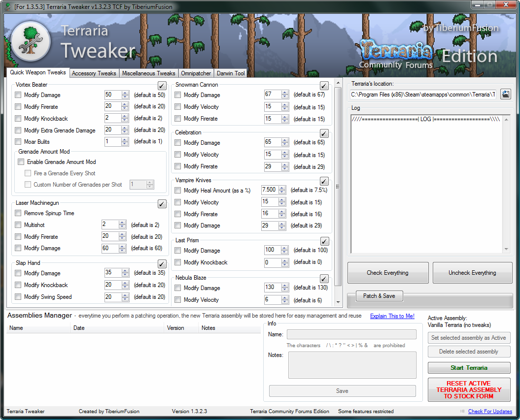Click the Terraria's location path field

[423, 95]
